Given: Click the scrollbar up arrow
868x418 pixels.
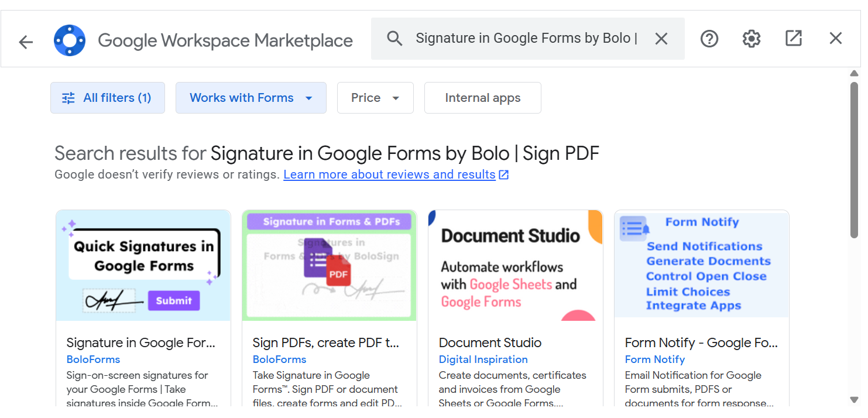Looking at the screenshot, I should click(x=854, y=73).
